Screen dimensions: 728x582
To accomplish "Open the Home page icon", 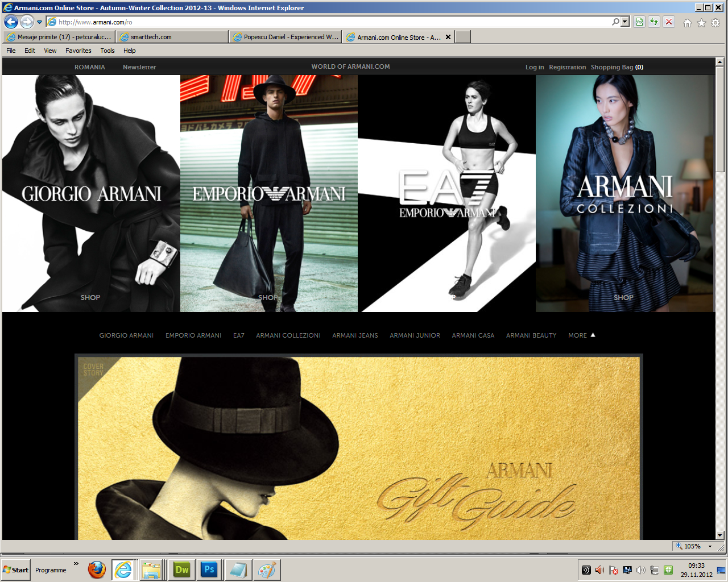I will tap(687, 23).
